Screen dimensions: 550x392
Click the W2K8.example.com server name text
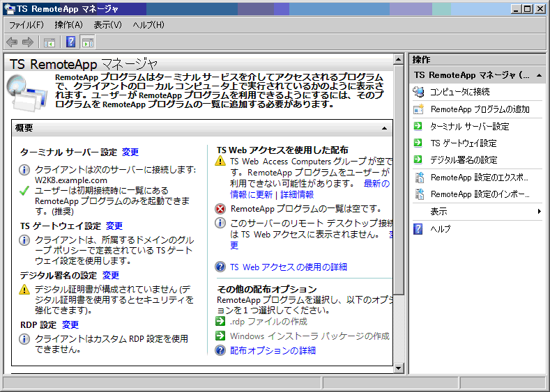coord(71,180)
